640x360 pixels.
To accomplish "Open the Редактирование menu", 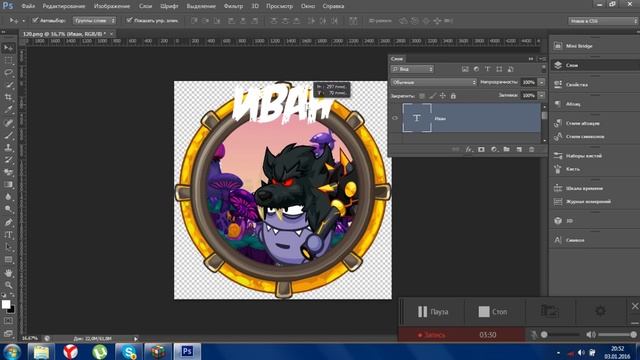I will (64, 6).
